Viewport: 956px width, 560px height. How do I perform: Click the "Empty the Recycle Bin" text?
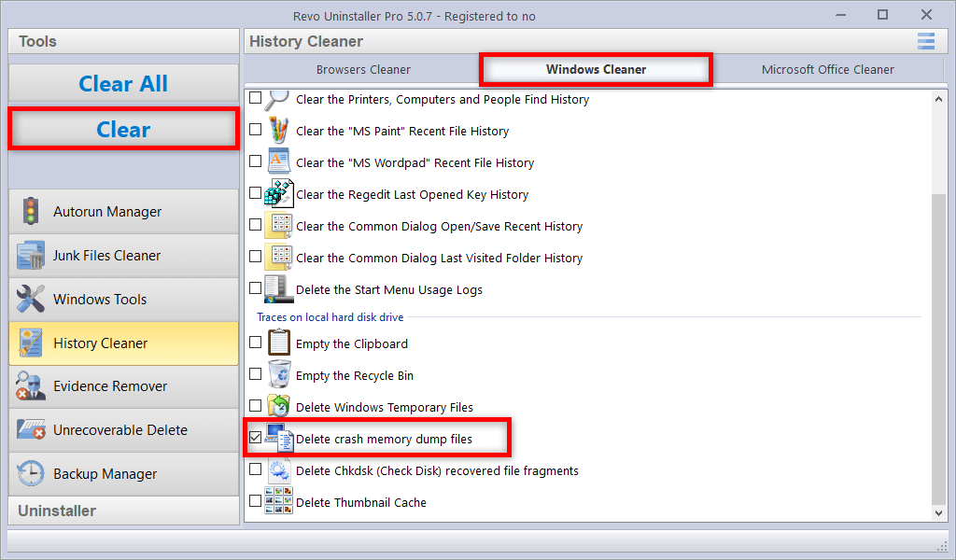(x=354, y=375)
